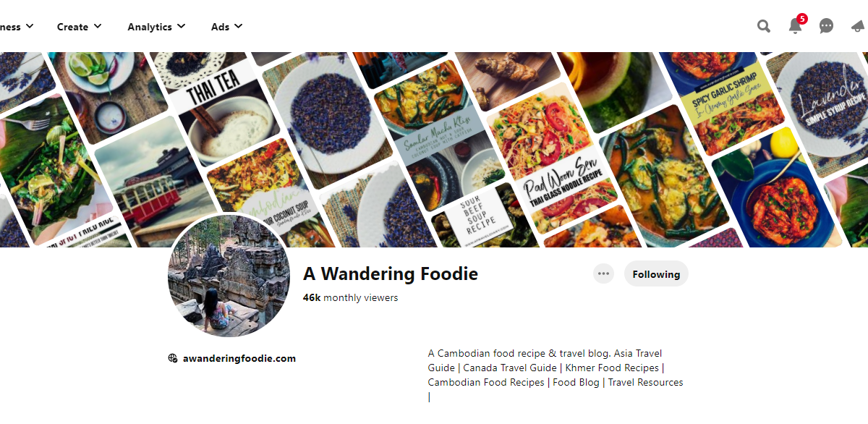The image size is (868, 424).
Task: Open the messages speech bubble icon
Action: click(x=826, y=27)
